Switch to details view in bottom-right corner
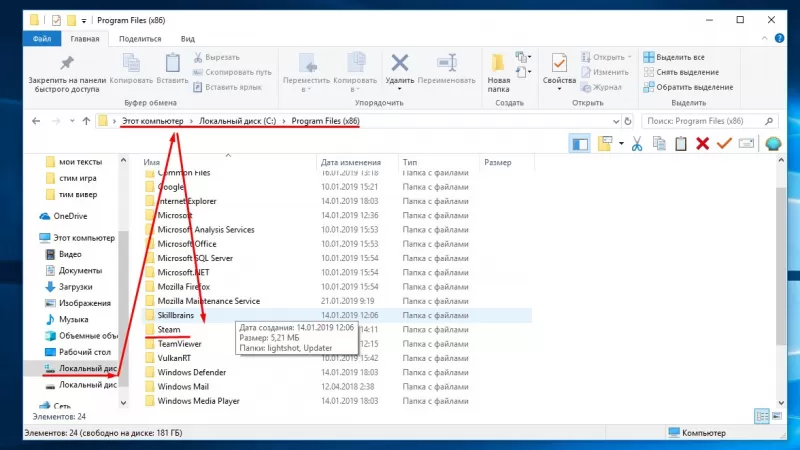Image resolution: width=800 pixels, height=450 pixels. coord(761,415)
